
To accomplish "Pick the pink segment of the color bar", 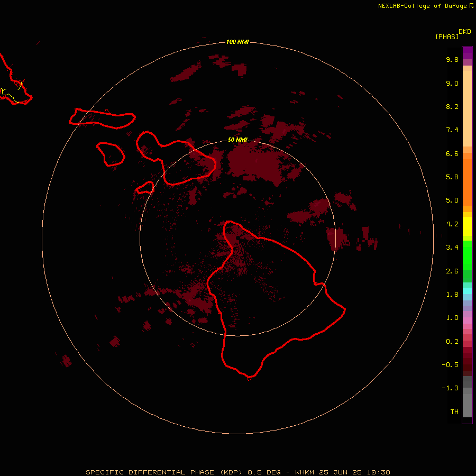I will point(467,321).
